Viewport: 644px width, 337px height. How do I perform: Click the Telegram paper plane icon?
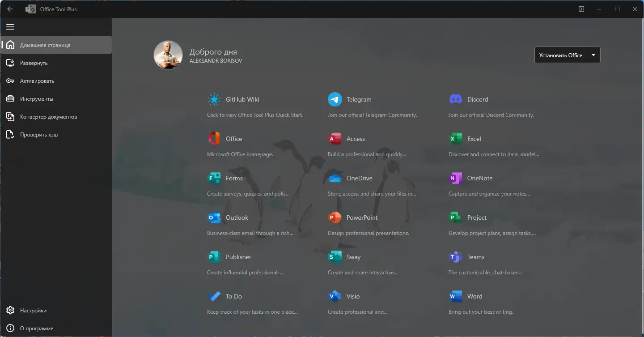(335, 99)
